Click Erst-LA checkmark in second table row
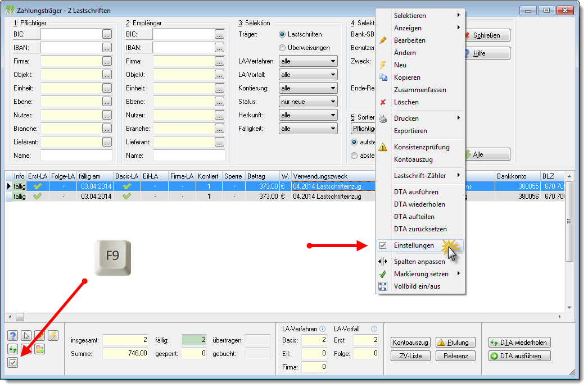This screenshot has width=588, height=388. [x=38, y=197]
